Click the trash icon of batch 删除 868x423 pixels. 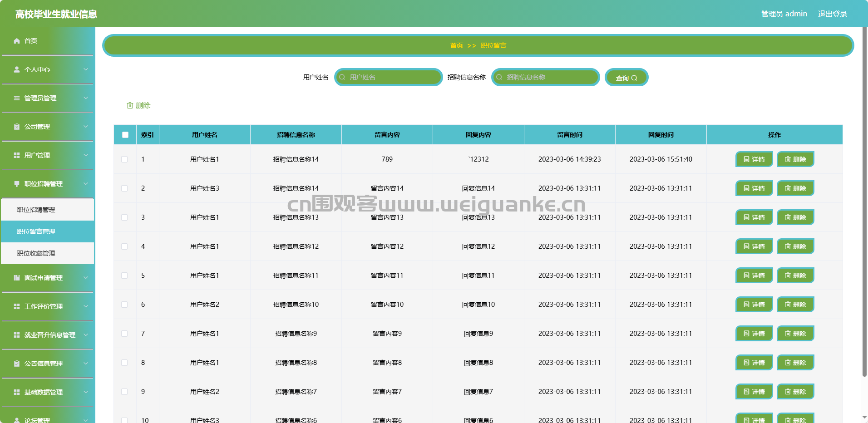130,105
